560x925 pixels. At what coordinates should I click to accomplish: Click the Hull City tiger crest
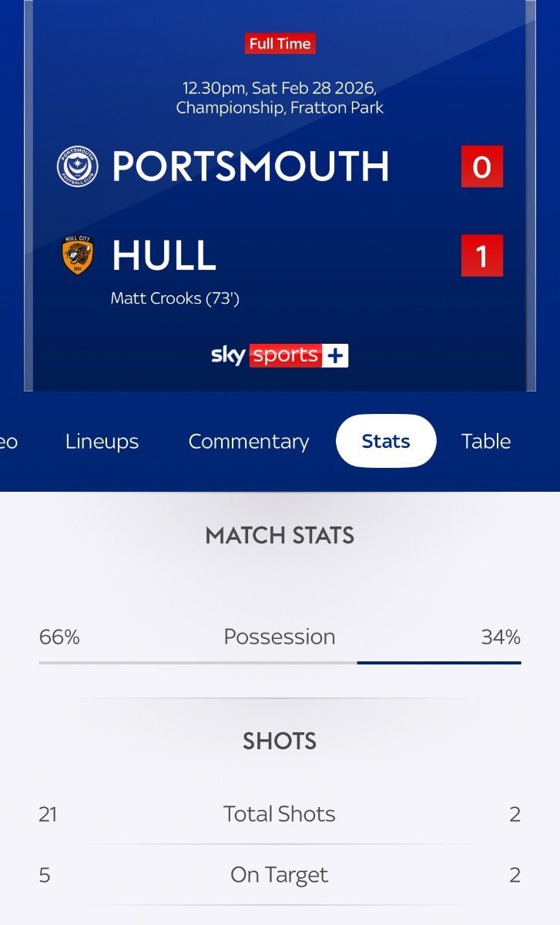(x=77, y=256)
